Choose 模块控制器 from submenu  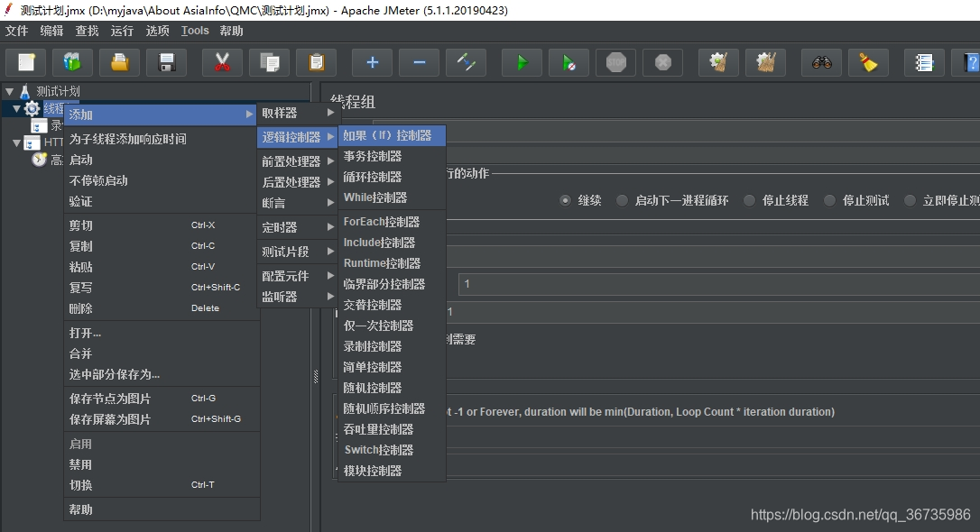(x=392, y=471)
